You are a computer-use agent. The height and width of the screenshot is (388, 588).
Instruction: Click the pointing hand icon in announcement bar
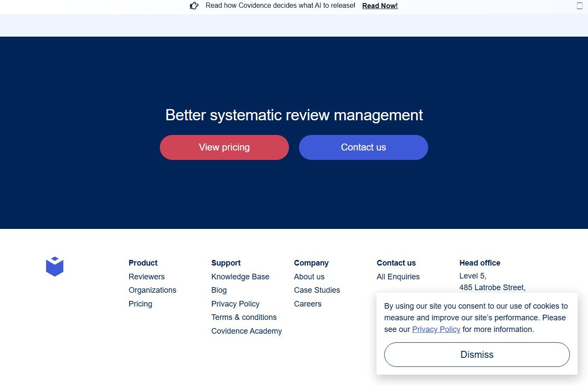coord(194,6)
